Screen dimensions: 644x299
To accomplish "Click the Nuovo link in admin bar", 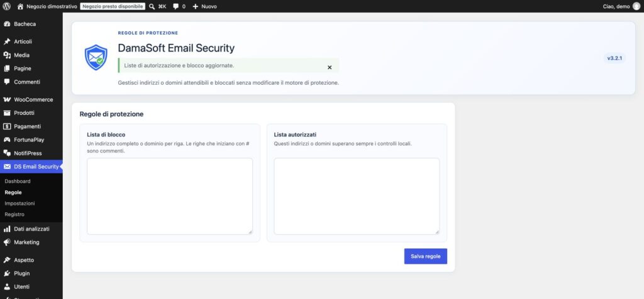I will (x=209, y=6).
